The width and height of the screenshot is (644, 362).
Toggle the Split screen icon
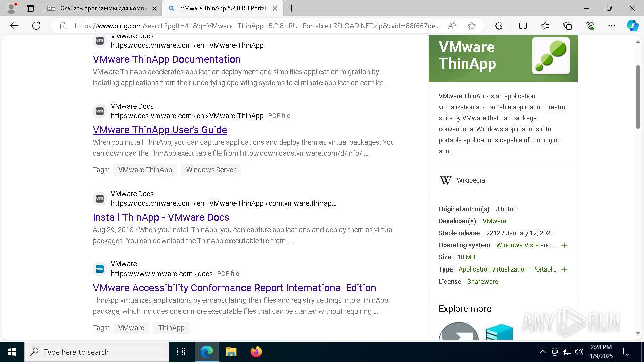[523, 26]
